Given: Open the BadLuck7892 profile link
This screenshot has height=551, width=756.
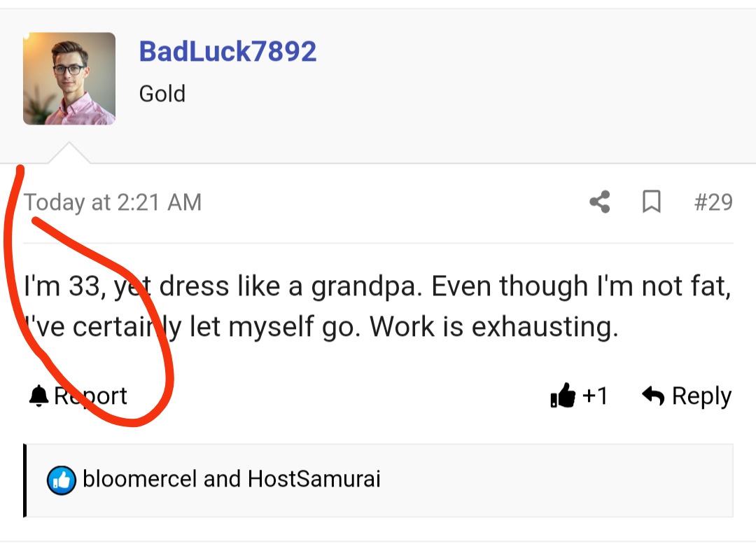Looking at the screenshot, I should click(x=227, y=51).
